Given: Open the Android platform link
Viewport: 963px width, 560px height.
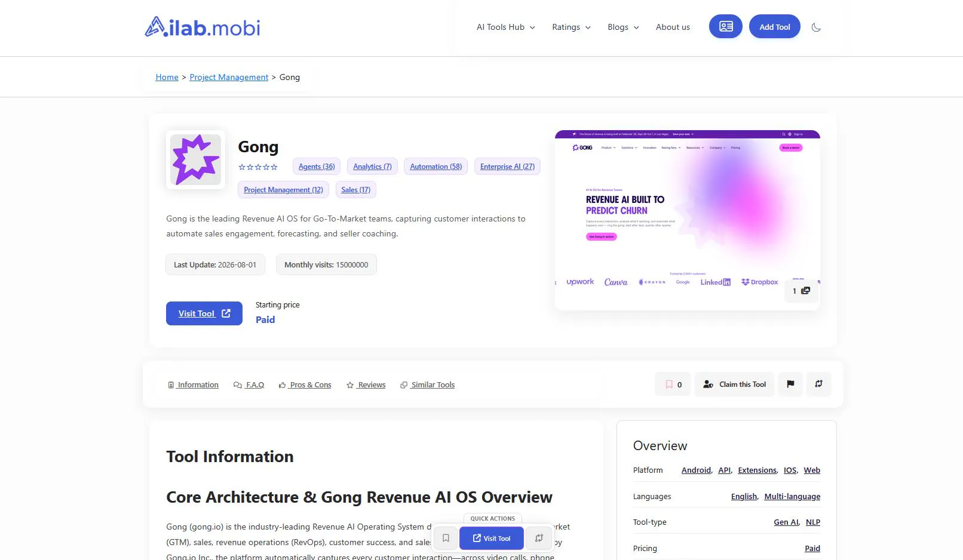Looking at the screenshot, I should [697, 470].
